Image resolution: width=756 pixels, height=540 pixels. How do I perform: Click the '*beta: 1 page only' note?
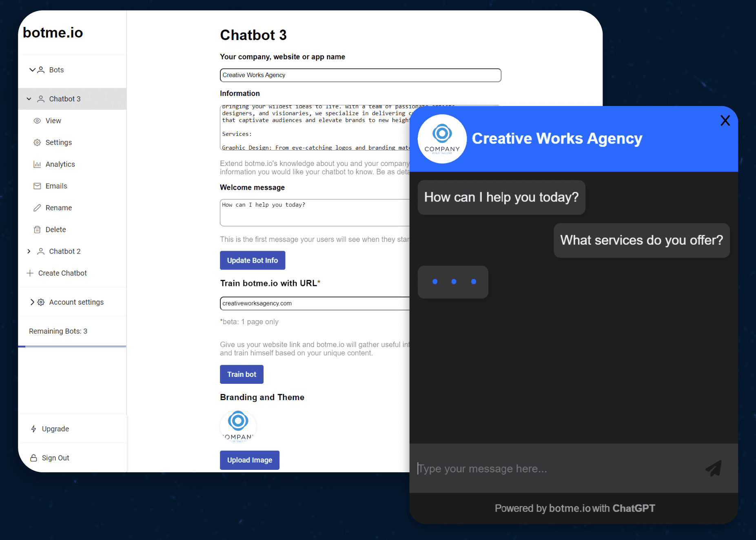tap(249, 322)
